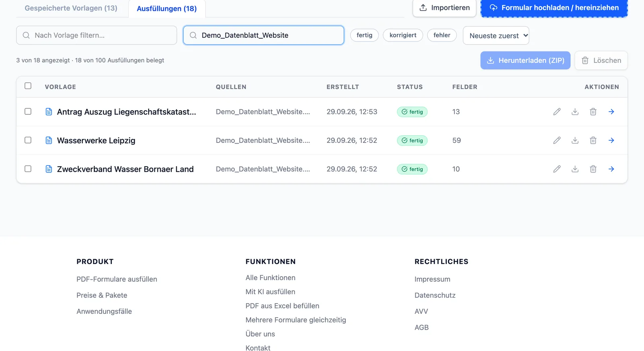Open the 'Mehrere Formulare gleichzeitig' link
The image size is (644, 351).
click(296, 320)
